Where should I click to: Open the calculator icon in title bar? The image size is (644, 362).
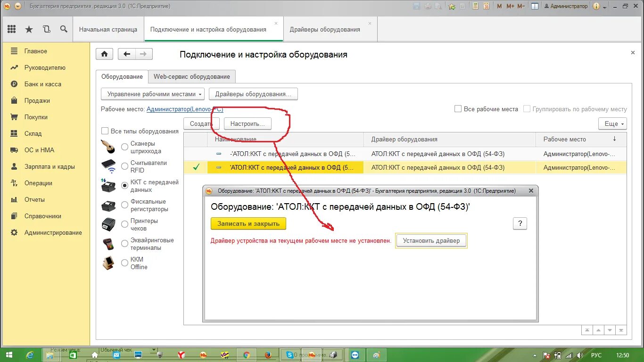(x=475, y=6)
